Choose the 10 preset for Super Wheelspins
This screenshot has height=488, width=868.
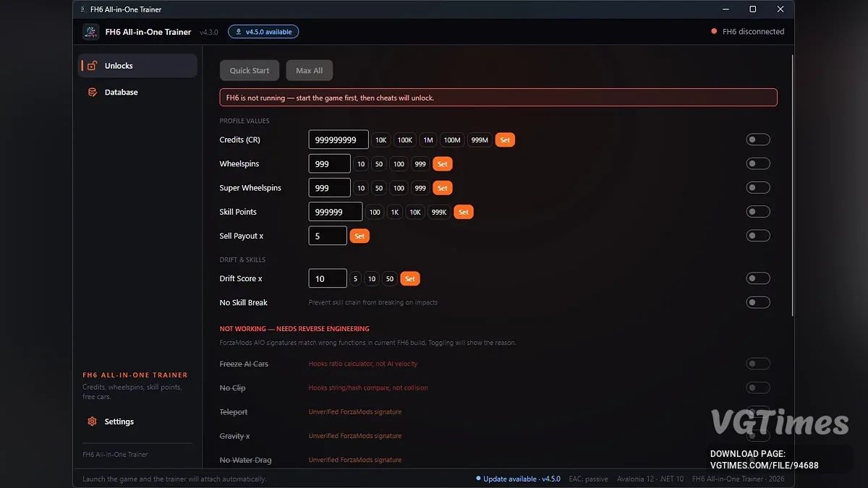point(361,188)
